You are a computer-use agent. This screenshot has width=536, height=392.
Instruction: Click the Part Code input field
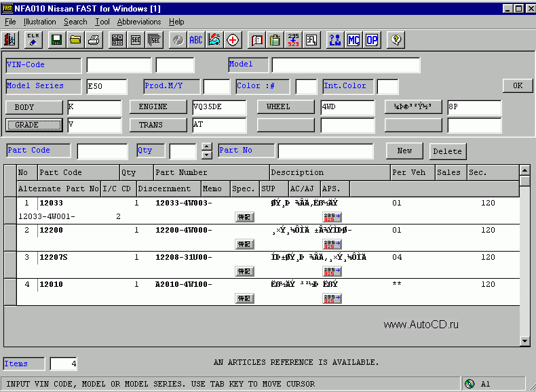pyautogui.click(x=102, y=151)
